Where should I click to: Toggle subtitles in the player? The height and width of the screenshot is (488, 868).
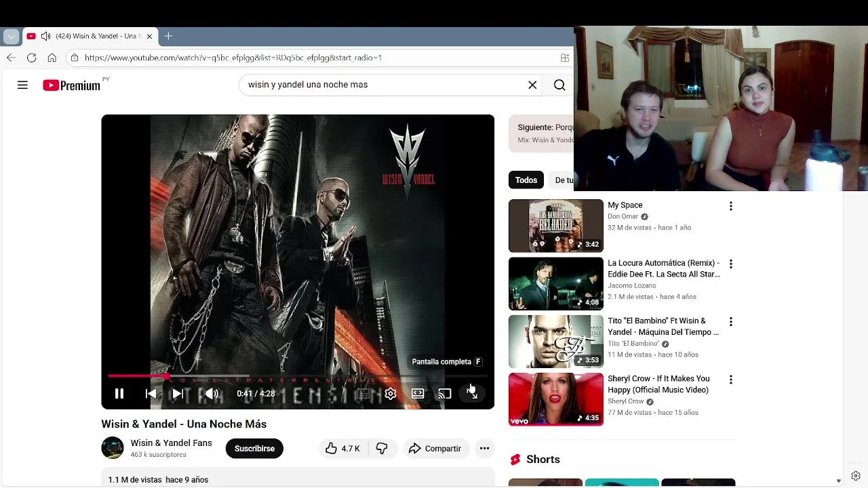363,394
